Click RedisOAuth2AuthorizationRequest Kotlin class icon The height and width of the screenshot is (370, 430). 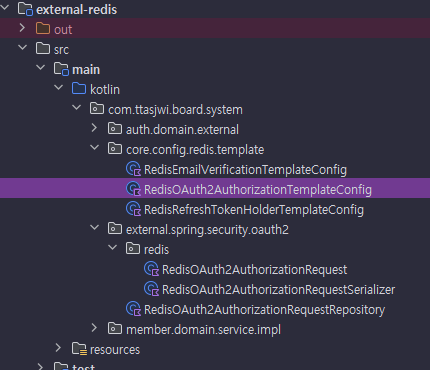(x=151, y=269)
